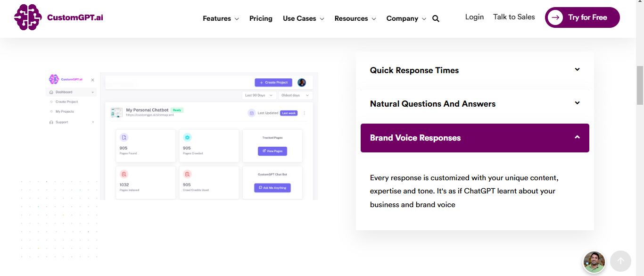The width and height of the screenshot is (644, 276).
Task: Open the search magnifier in the navbar
Action: pyautogui.click(x=435, y=18)
